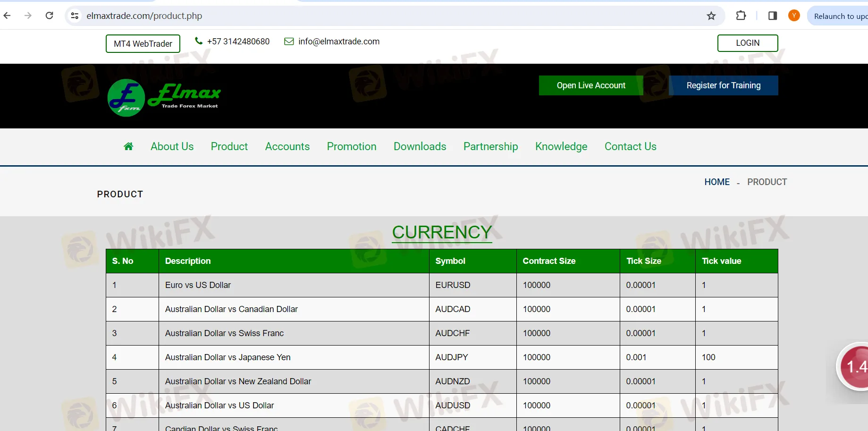Screen dimensions: 868x431
Task: Open the Product menu item
Action: [229, 146]
